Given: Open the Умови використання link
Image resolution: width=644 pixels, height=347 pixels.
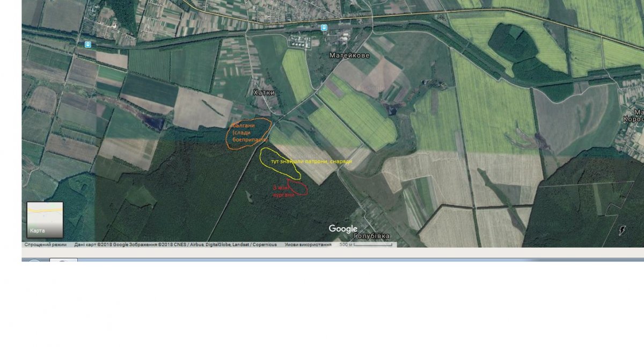Looking at the screenshot, I should [x=308, y=244].
